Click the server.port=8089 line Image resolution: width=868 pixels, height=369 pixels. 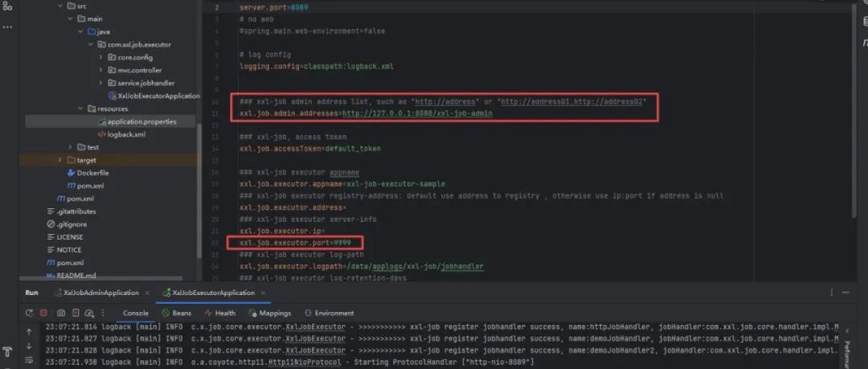pos(274,8)
